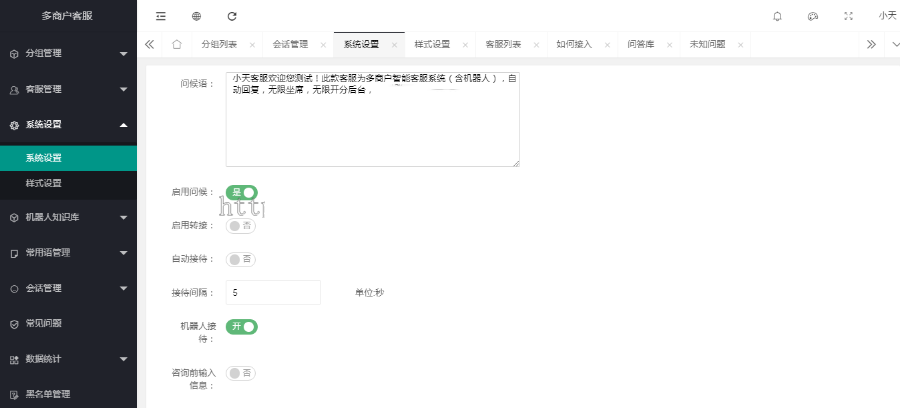Click the 接待间隔 input field
The width and height of the screenshot is (900, 408).
[273, 293]
